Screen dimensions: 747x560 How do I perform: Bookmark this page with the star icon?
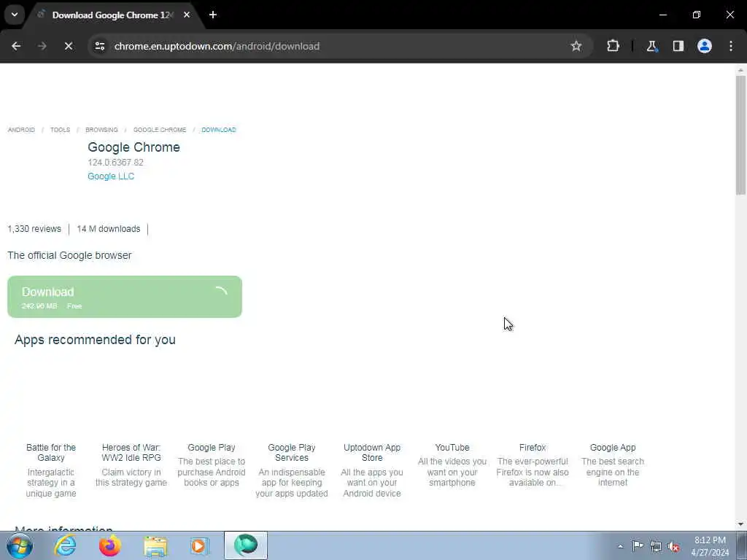pyautogui.click(x=576, y=46)
